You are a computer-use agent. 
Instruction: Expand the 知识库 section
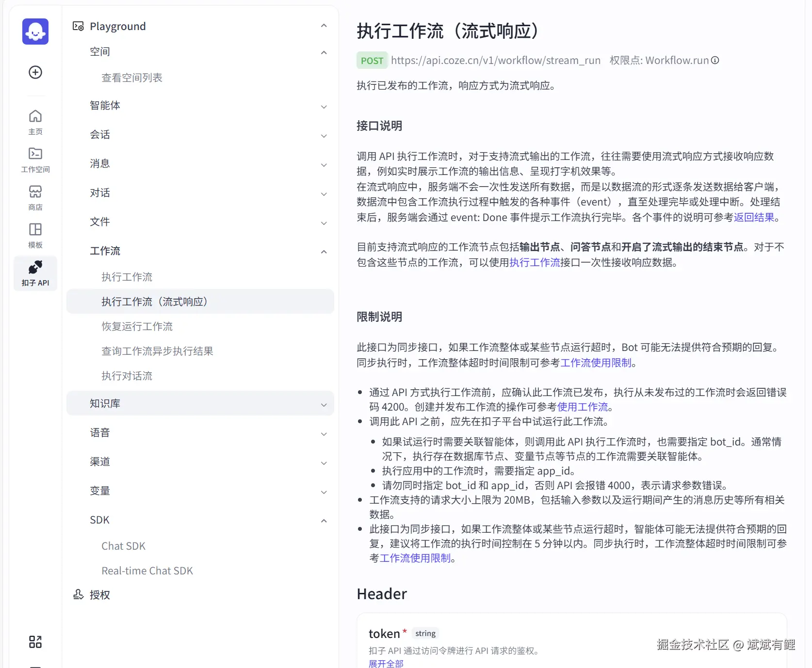coord(200,403)
